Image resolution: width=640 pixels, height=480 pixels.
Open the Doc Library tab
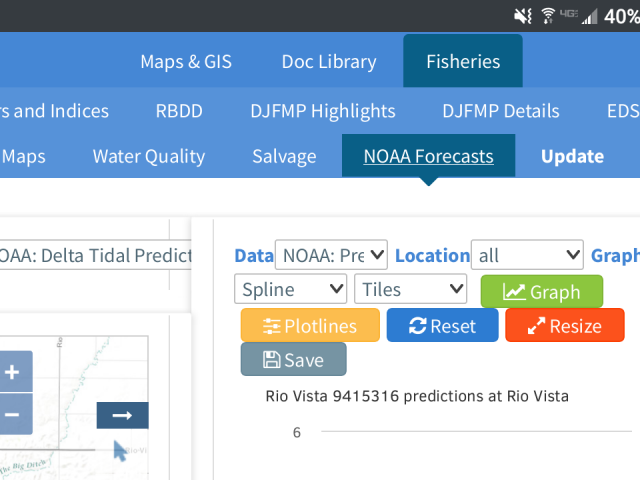329,62
